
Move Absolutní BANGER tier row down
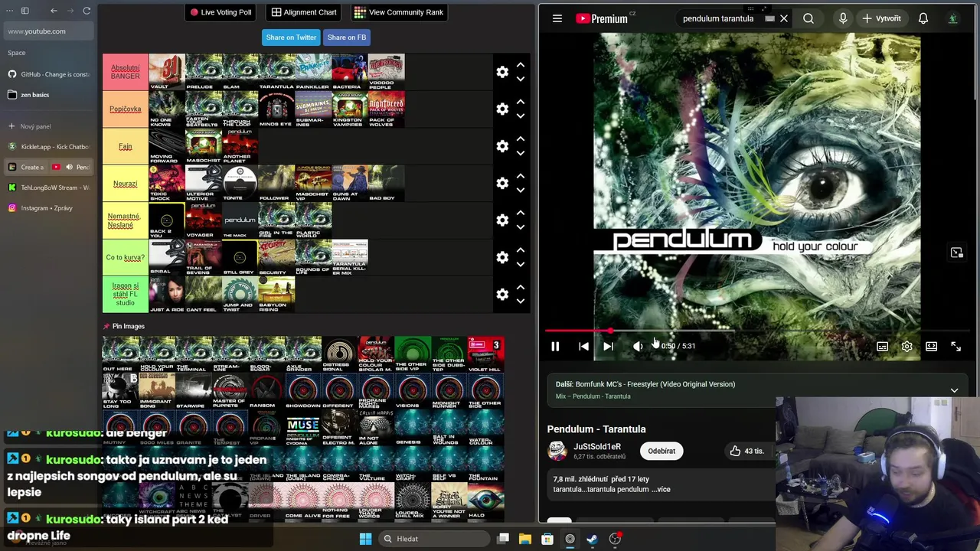(521, 79)
